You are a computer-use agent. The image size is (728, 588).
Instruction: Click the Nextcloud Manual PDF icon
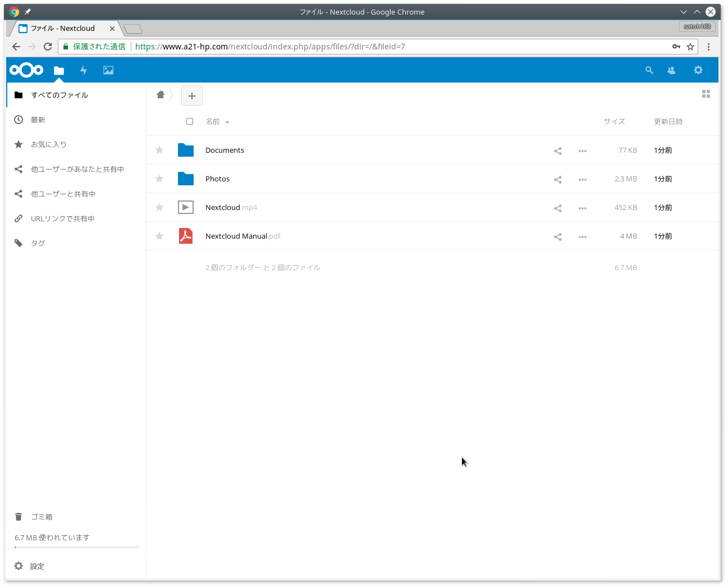click(186, 236)
